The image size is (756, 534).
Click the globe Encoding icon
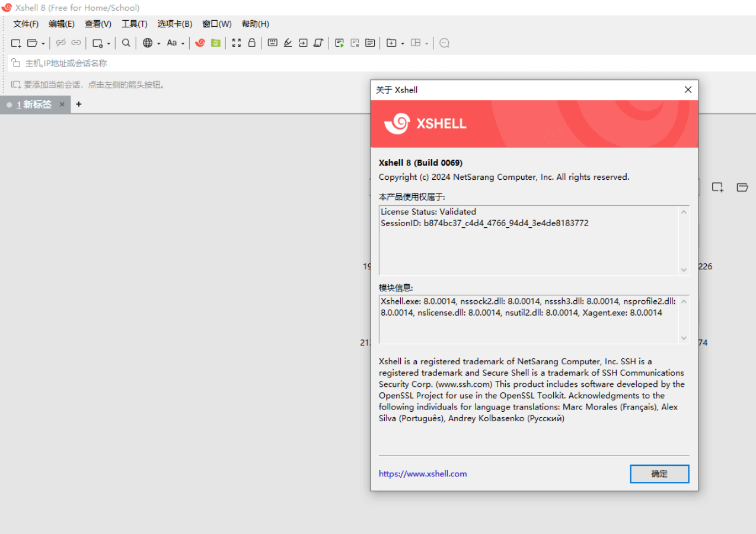click(148, 43)
